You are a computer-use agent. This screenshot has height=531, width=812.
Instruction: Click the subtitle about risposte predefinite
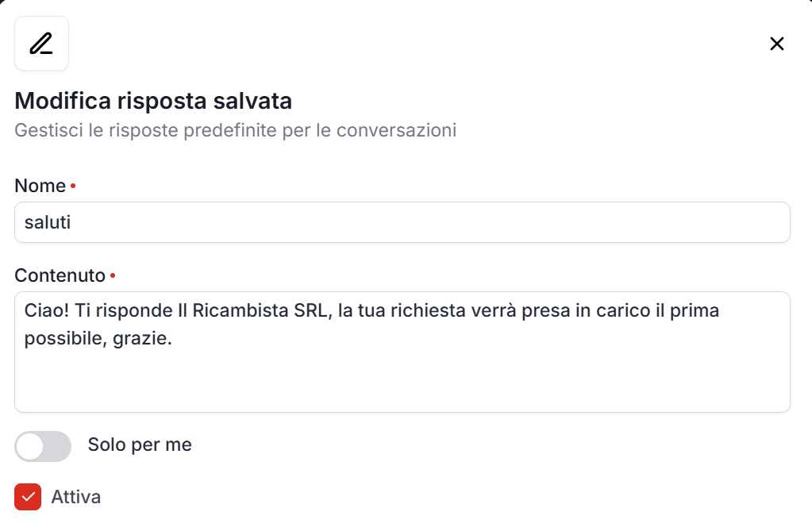pos(235,130)
